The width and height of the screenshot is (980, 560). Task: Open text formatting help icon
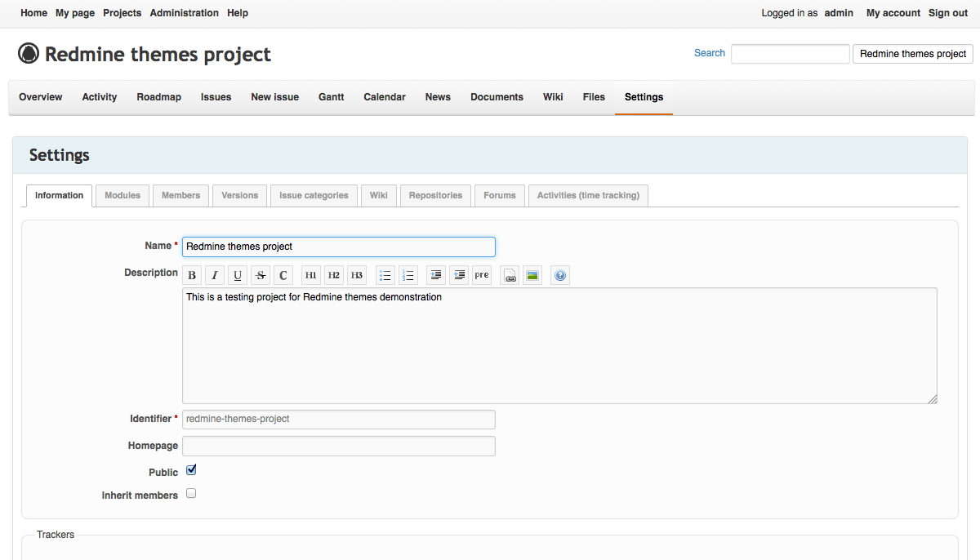[x=560, y=275]
